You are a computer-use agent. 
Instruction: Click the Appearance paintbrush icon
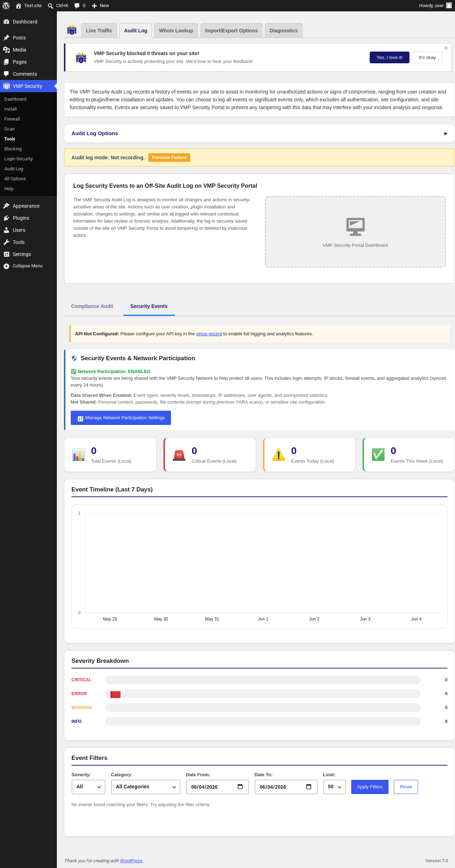point(6,206)
